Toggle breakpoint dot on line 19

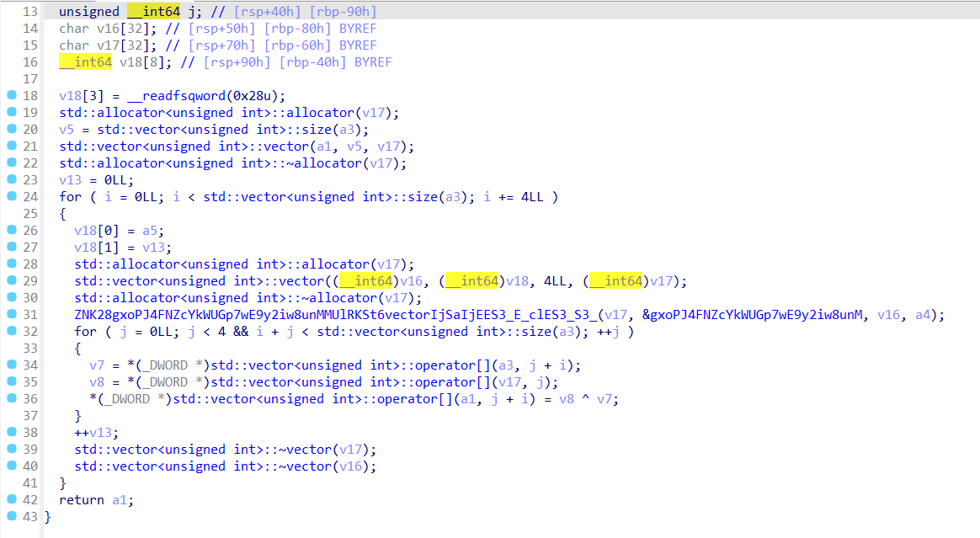[11, 112]
